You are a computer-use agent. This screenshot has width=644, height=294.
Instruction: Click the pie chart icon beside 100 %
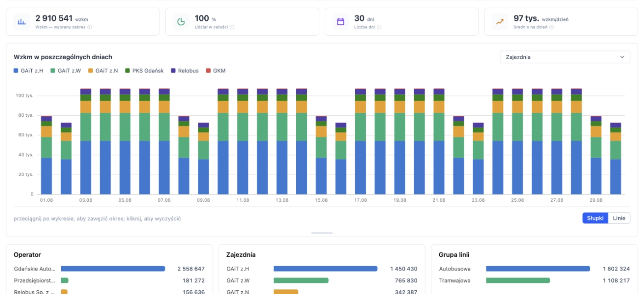181,22
